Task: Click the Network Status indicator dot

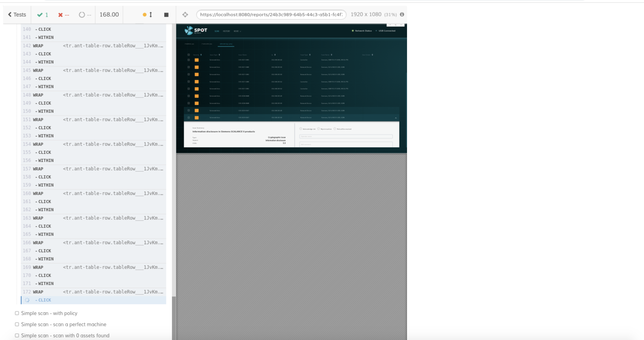Action: (353, 31)
